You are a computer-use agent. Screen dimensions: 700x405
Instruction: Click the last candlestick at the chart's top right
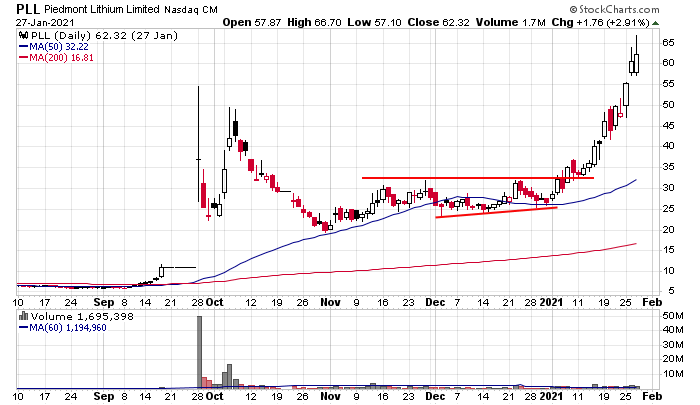[636, 56]
